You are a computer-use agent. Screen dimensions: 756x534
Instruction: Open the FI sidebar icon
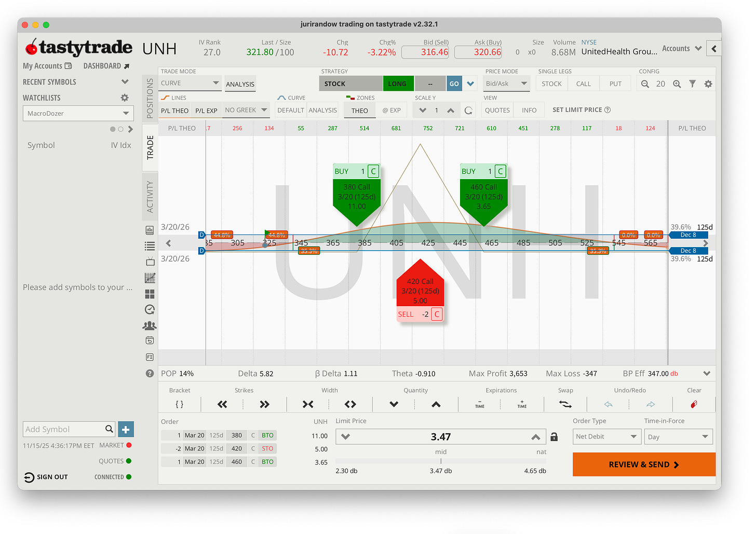pos(150,357)
